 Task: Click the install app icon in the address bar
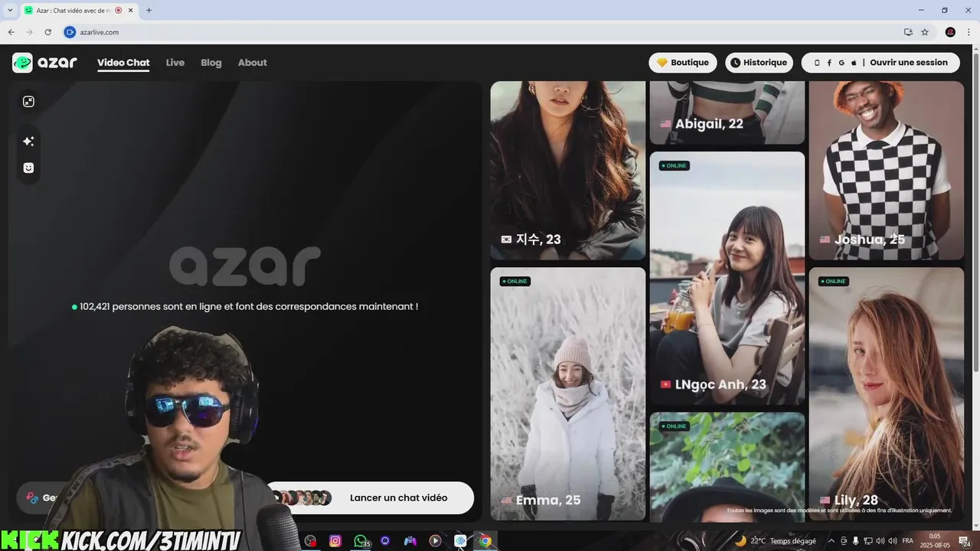908,32
